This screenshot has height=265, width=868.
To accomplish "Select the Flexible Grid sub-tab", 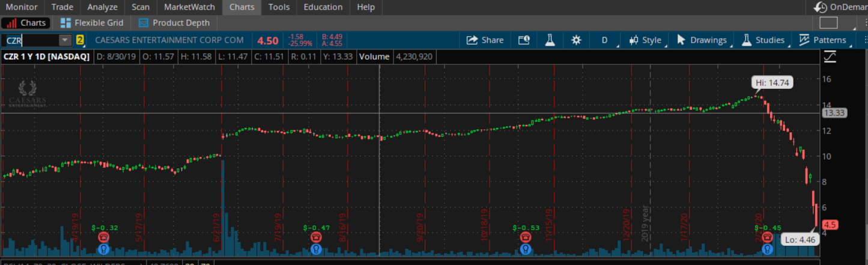I will pos(92,23).
